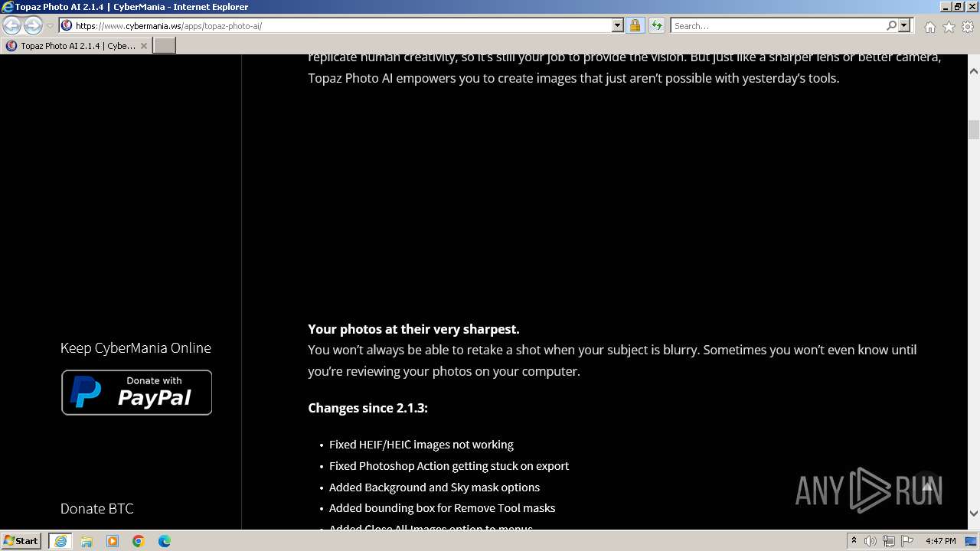The width and height of the screenshot is (980, 551).
Task: Click 'Added bounding box for Remove Tool' item
Action: [442, 508]
